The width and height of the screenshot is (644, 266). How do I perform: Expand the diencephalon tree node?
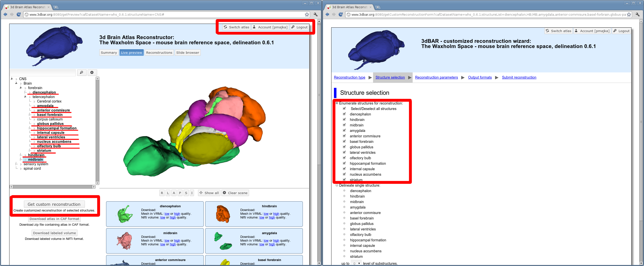(30, 92)
